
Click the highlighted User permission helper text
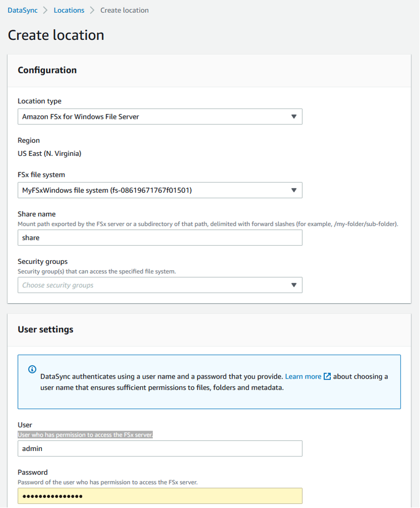[x=86, y=435]
